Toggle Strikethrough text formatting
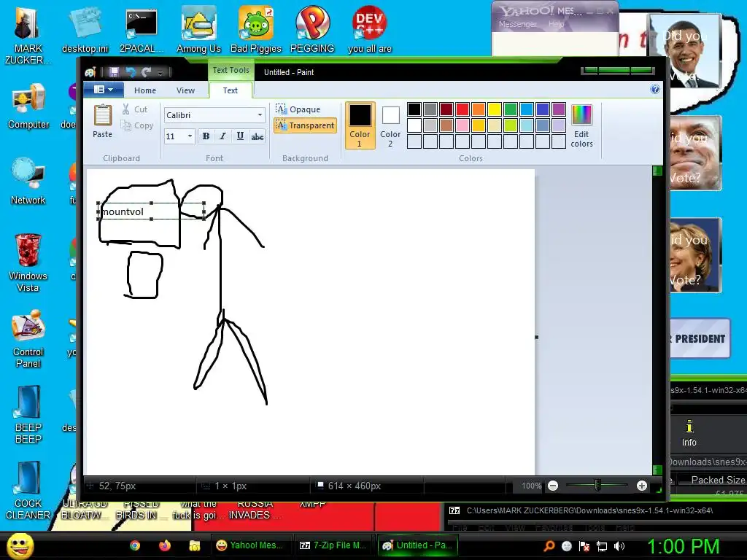The width and height of the screenshot is (747, 560). [258, 136]
